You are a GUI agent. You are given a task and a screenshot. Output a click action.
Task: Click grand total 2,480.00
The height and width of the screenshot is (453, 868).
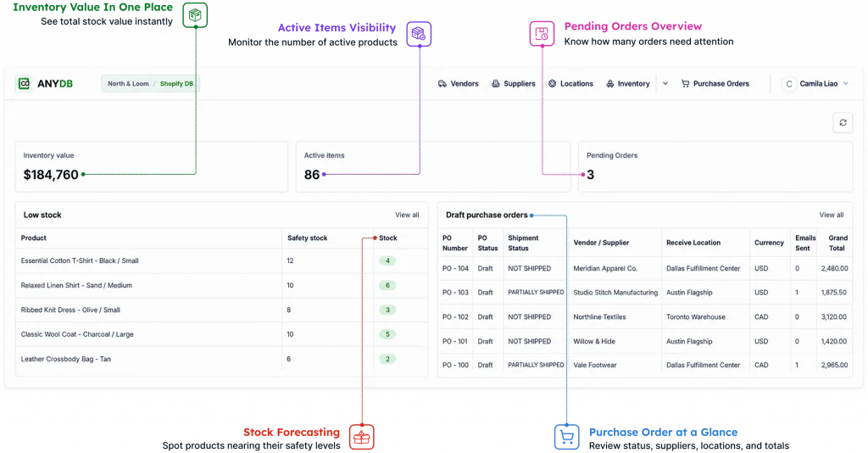[834, 269]
